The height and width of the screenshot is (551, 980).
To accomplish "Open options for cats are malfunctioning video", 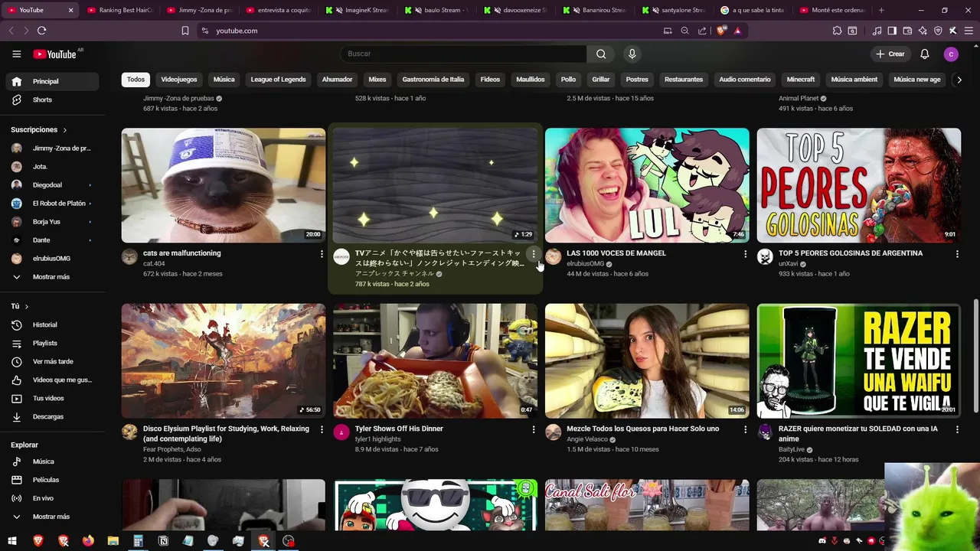I will point(322,254).
